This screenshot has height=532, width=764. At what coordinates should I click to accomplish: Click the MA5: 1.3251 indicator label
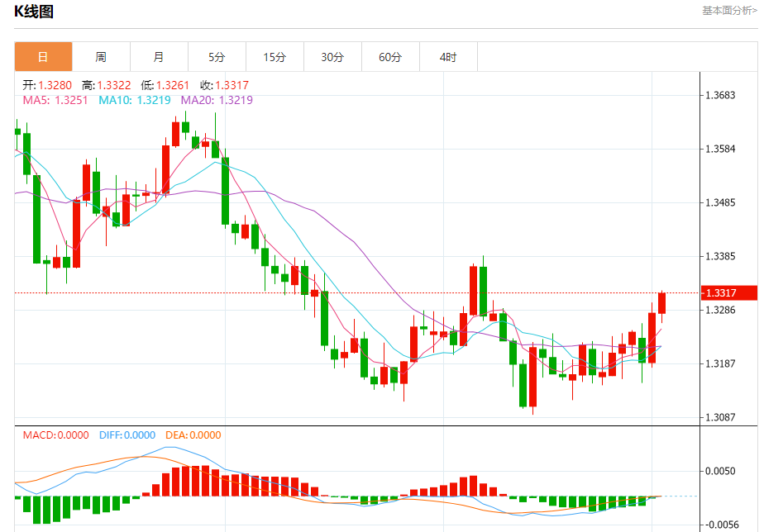tap(55, 100)
